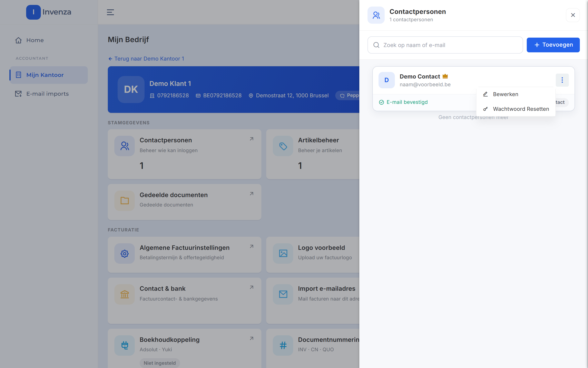
Task: Click E-mail bevestigd status
Action: [403, 102]
